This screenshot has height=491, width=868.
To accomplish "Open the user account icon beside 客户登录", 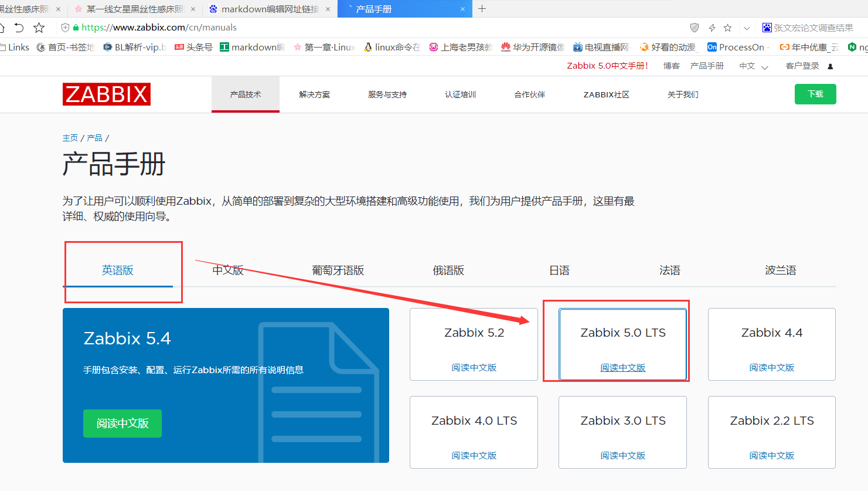I will coord(830,66).
